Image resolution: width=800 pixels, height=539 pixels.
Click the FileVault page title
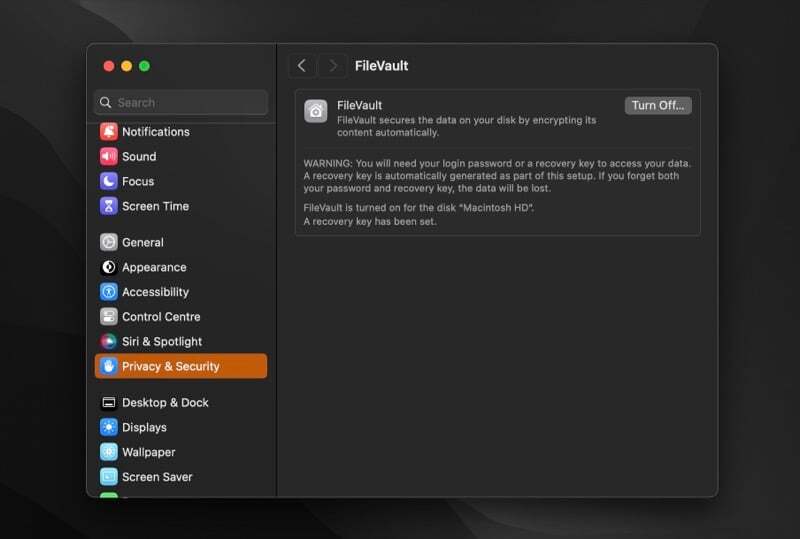[382, 66]
